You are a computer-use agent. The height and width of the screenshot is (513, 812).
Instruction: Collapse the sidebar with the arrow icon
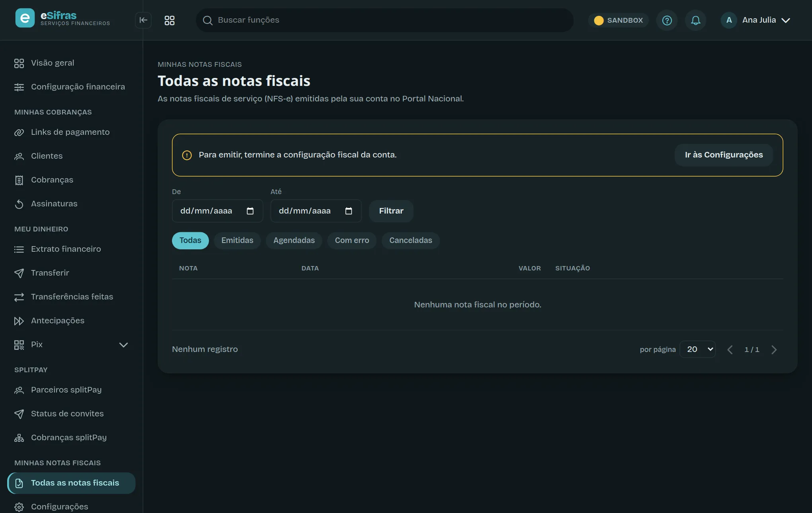(x=143, y=20)
